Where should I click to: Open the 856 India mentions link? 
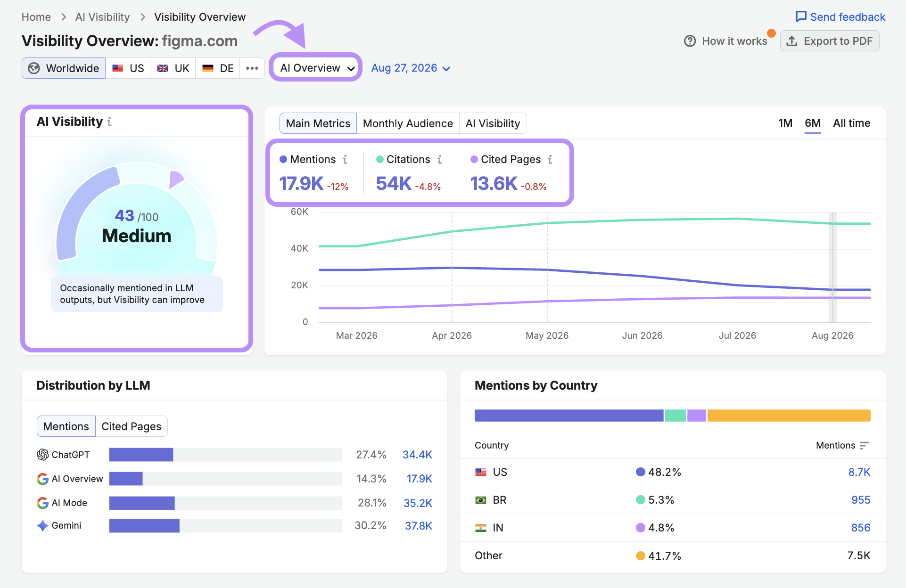click(861, 528)
